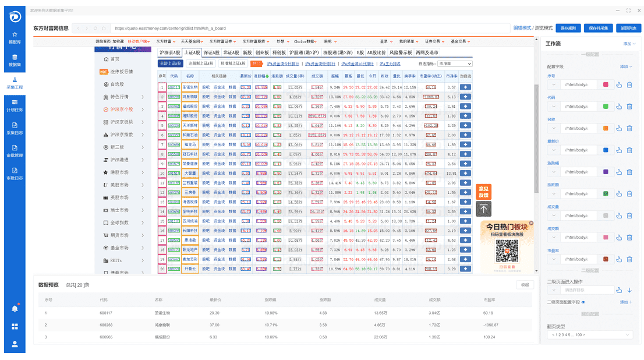Add row 10 stock to 加自选 with plus button
Image resolution: width=644 pixels, height=360 pixels.
pos(465,173)
